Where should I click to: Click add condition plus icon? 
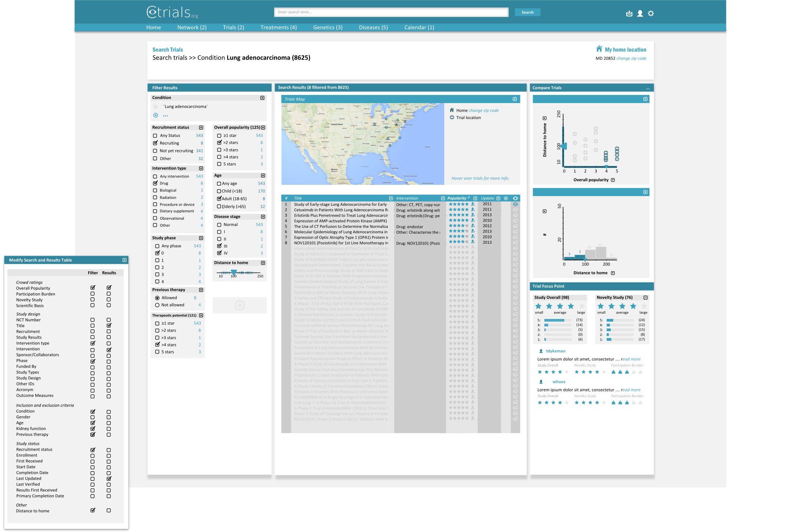click(x=155, y=115)
